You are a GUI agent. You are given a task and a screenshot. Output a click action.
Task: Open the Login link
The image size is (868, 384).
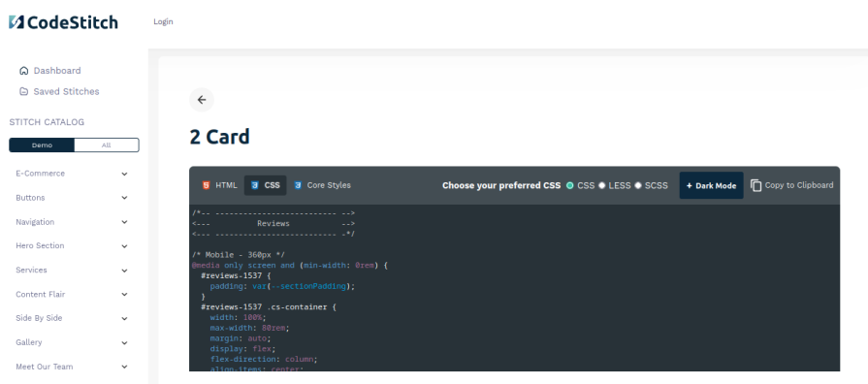pyautogui.click(x=163, y=21)
